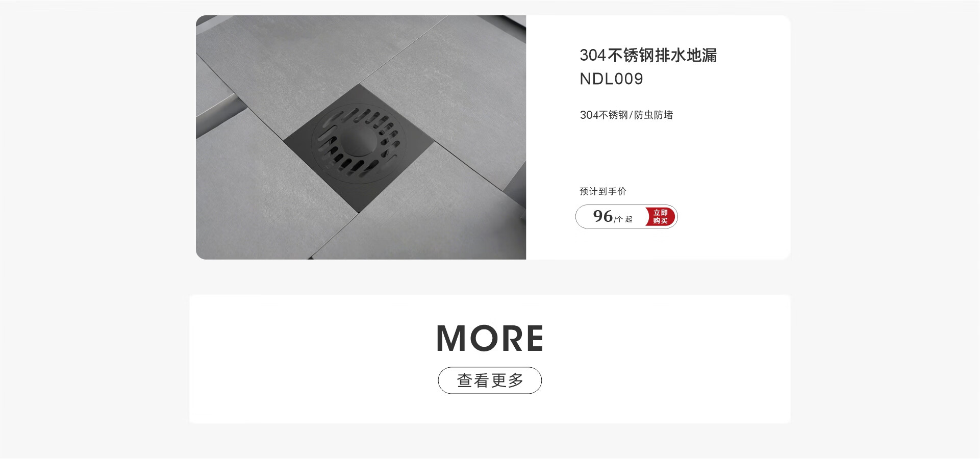
Task: Click the rounded price pill outline
Action: [x=626, y=217]
